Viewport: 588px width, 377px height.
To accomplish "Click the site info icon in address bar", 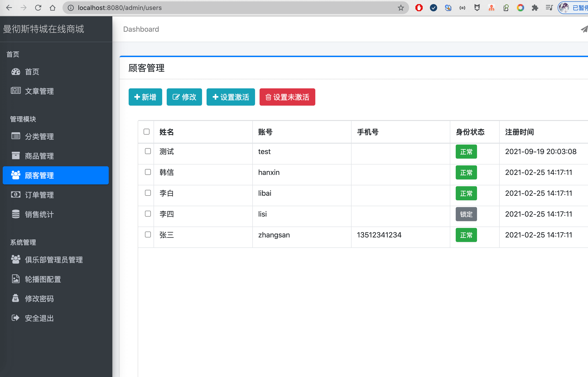I will [x=71, y=8].
